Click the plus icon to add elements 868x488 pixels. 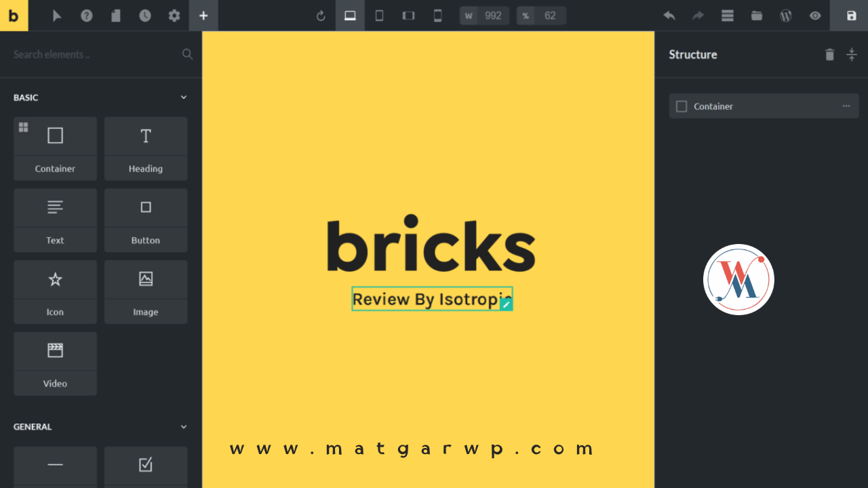pyautogui.click(x=203, y=16)
